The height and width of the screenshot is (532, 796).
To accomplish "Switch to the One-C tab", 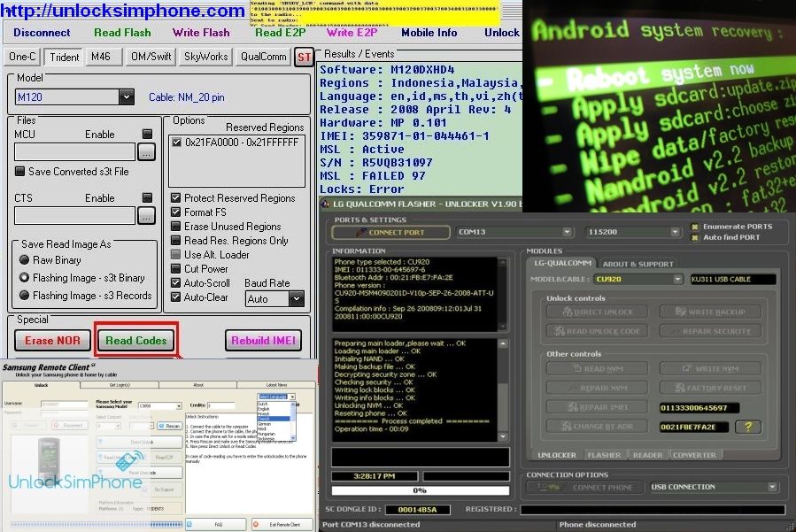I will point(22,57).
